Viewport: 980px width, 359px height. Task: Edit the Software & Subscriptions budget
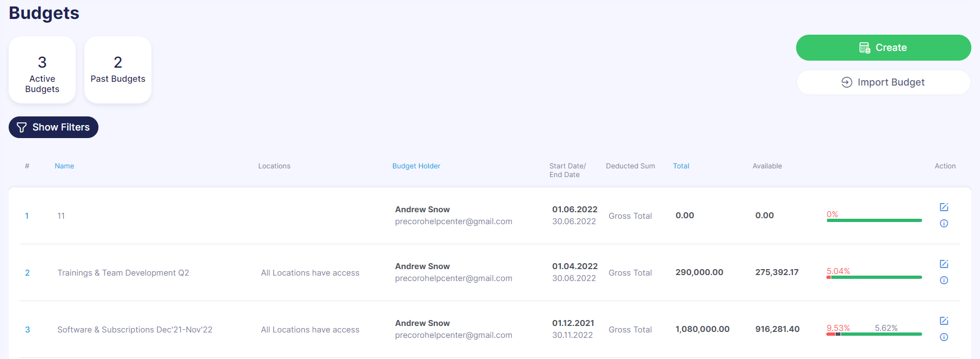click(x=944, y=321)
